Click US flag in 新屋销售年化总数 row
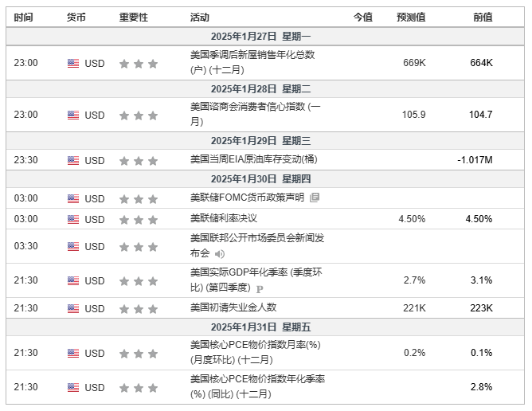This screenshot has width=532, height=411. (73, 64)
